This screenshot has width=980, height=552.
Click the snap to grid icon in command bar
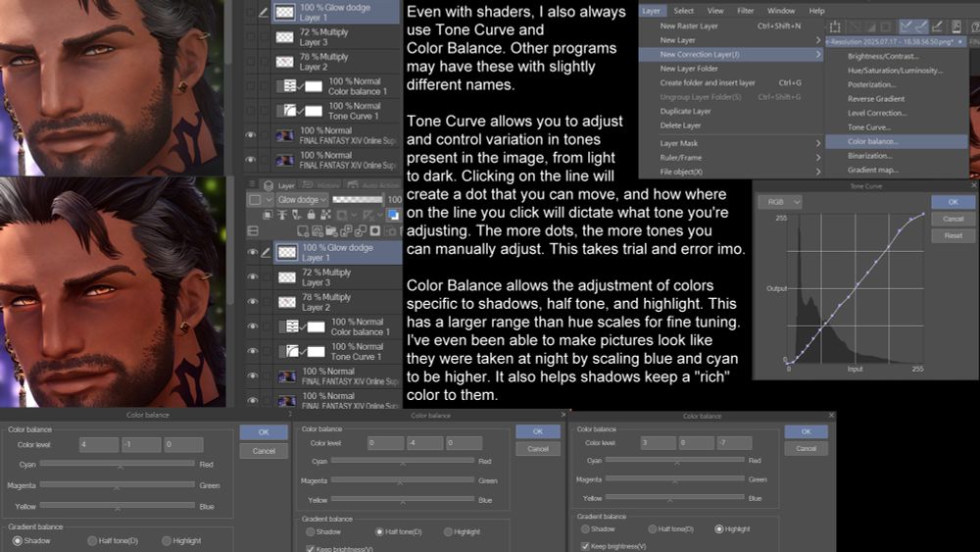[x=938, y=26]
